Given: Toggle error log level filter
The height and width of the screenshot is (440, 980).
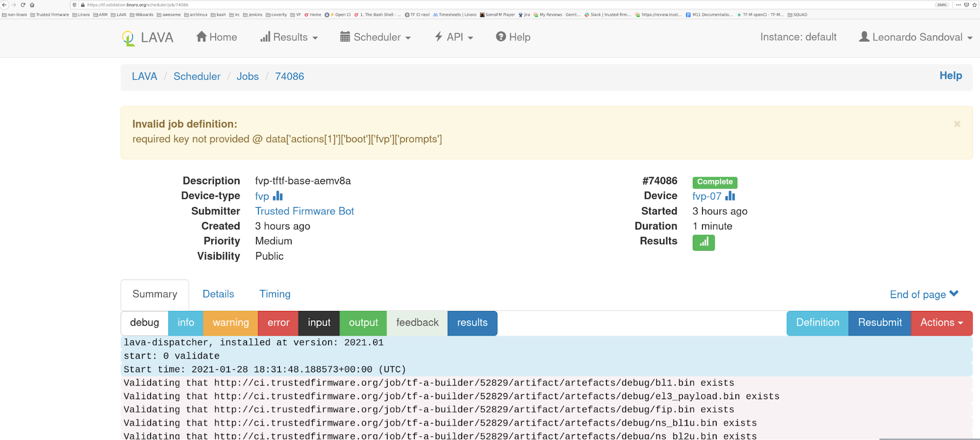Looking at the screenshot, I should [x=278, y=323].
